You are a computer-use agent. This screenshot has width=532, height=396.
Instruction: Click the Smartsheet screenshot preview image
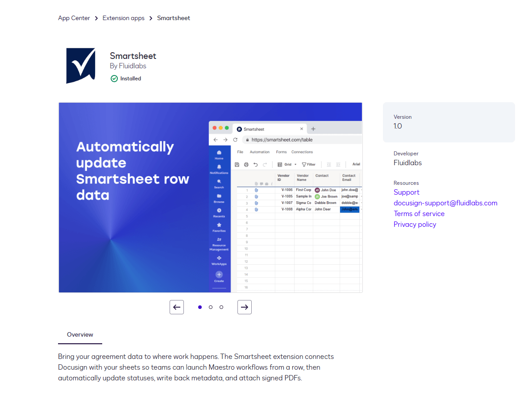point(210,198)
